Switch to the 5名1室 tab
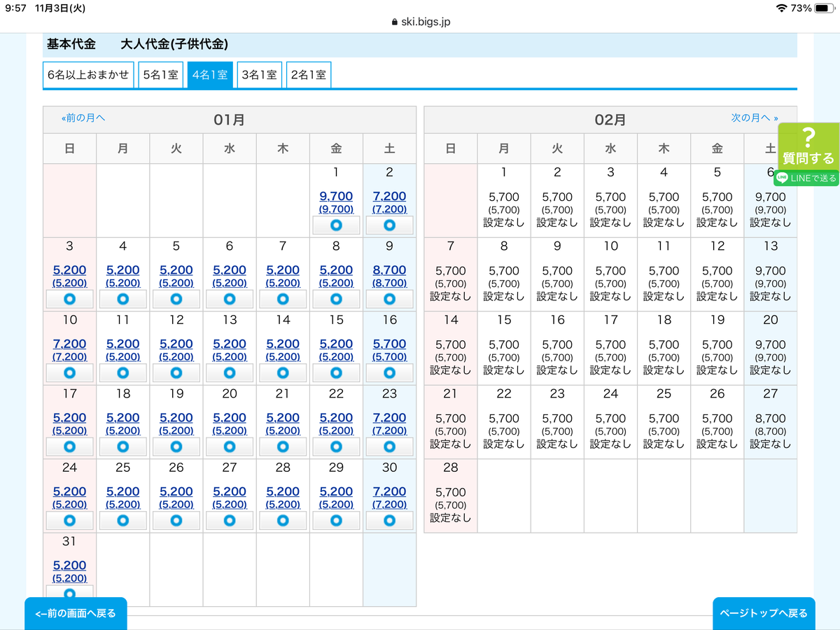This screenshot has height=630, width=840. point(160,75)
